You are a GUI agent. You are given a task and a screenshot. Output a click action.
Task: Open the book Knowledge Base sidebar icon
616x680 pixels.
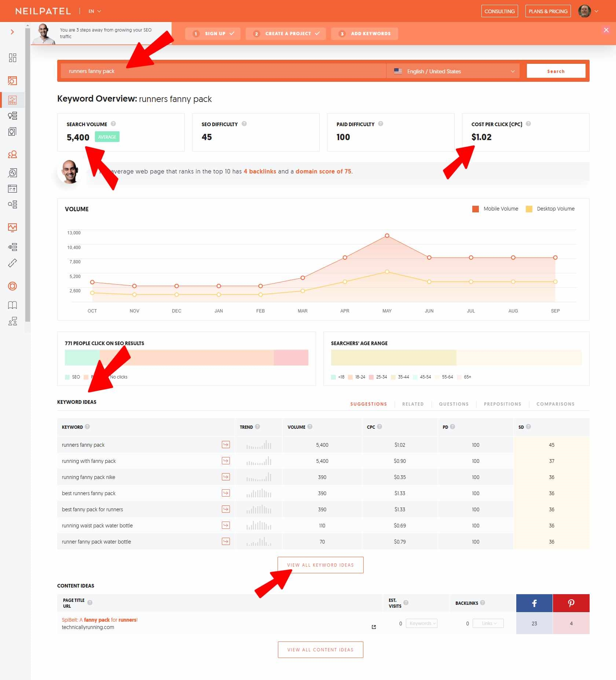(x=12, y=305)
